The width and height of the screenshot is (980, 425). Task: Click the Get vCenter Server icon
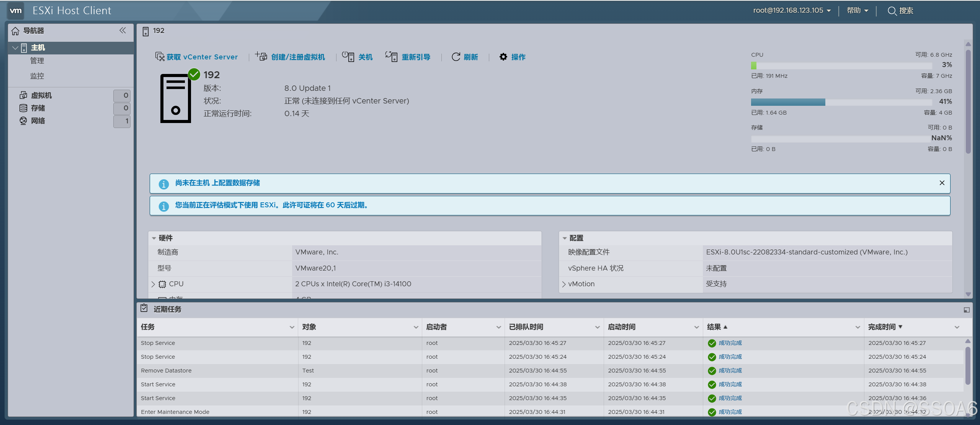point(160,57)
